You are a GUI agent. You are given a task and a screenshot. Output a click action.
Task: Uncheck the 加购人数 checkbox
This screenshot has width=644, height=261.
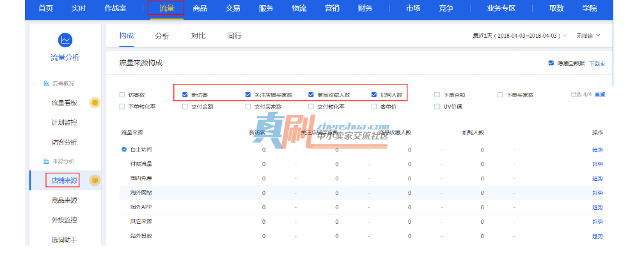(x=373, y=95)
